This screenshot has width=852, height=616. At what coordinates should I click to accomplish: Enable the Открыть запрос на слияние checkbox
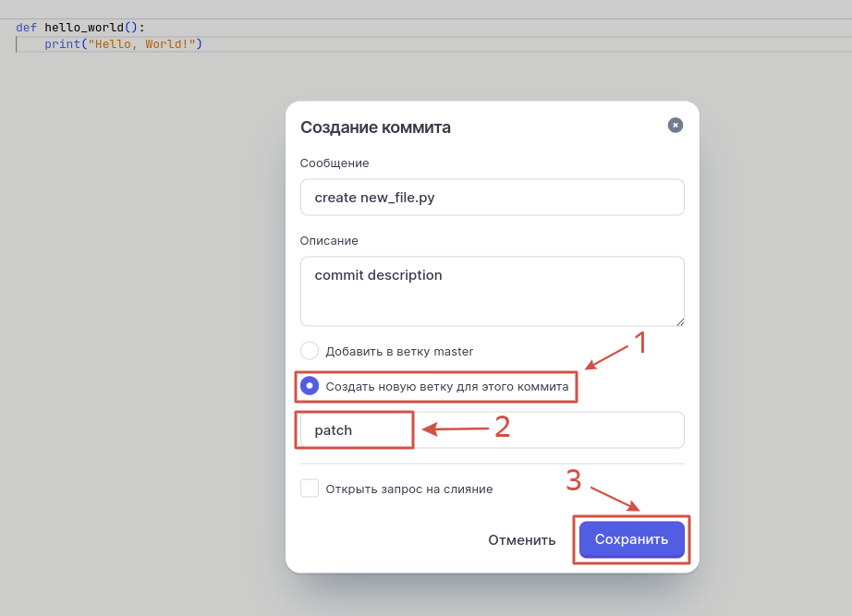[310, 489]
